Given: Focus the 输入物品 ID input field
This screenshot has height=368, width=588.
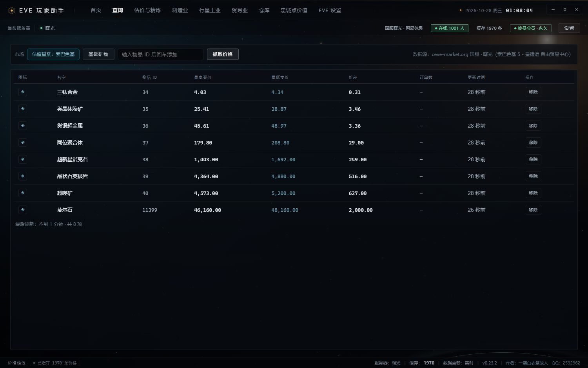Looking at the screenshot, I should 161,54.
